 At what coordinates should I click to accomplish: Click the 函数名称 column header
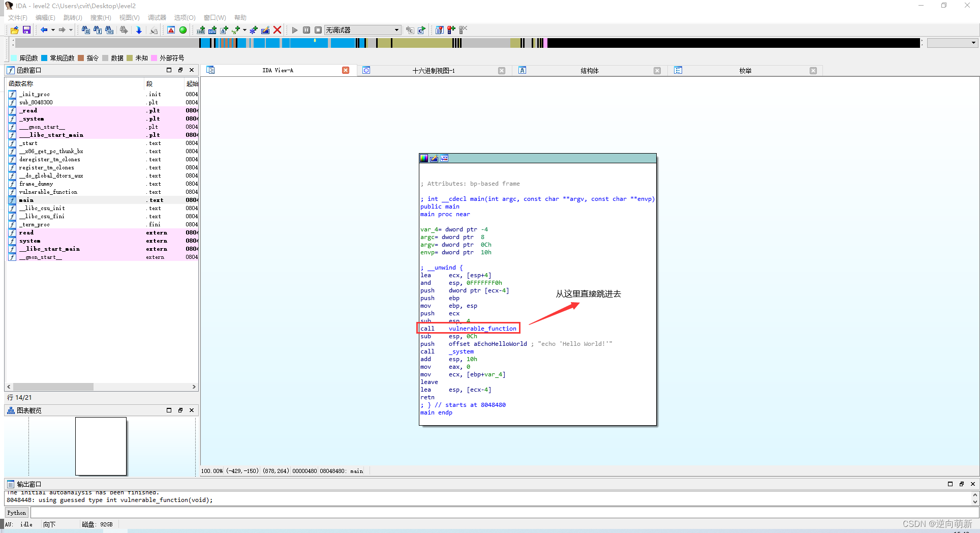click(x=75, y=84)
